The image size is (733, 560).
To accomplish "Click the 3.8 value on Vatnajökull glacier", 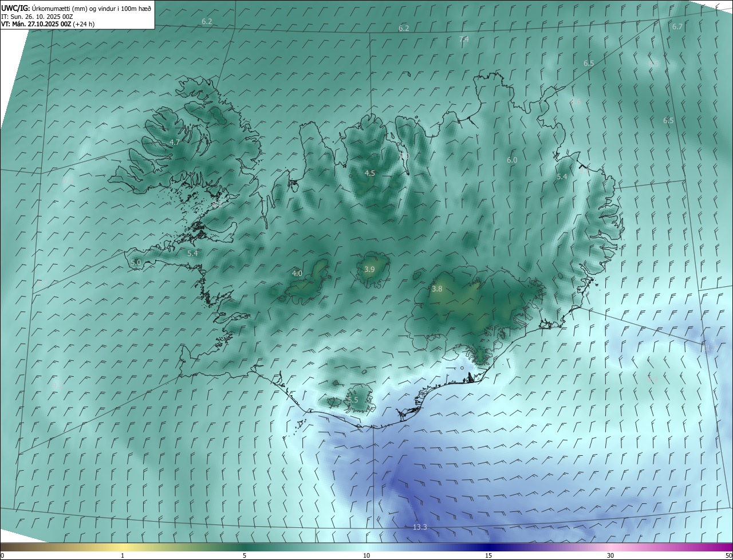I will [x=437, y=289].
